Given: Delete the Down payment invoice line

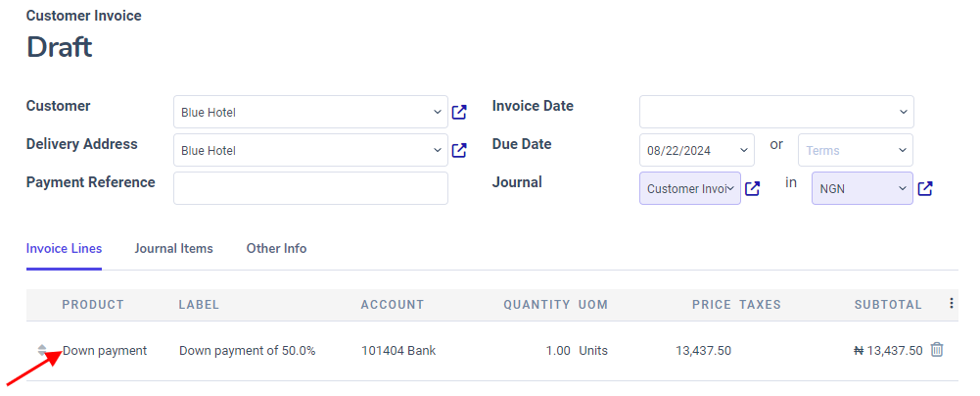Looking at the screenshot, I should [x=936, y=350].
